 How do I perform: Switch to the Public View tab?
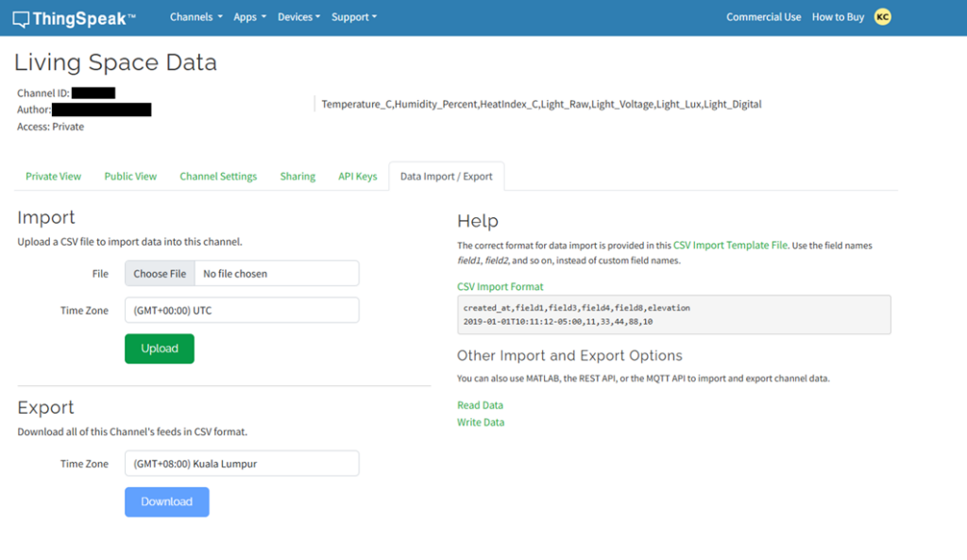click(x=130, y=177)
